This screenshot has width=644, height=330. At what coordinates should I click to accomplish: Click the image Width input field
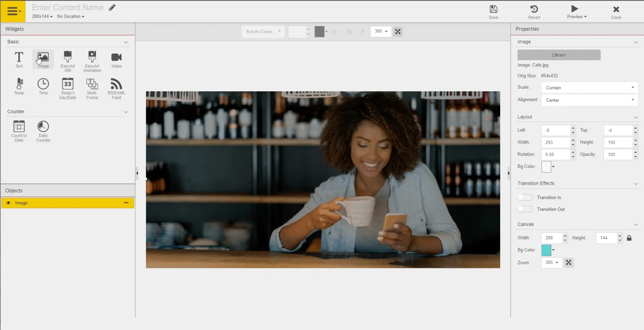tap(555, 142)
